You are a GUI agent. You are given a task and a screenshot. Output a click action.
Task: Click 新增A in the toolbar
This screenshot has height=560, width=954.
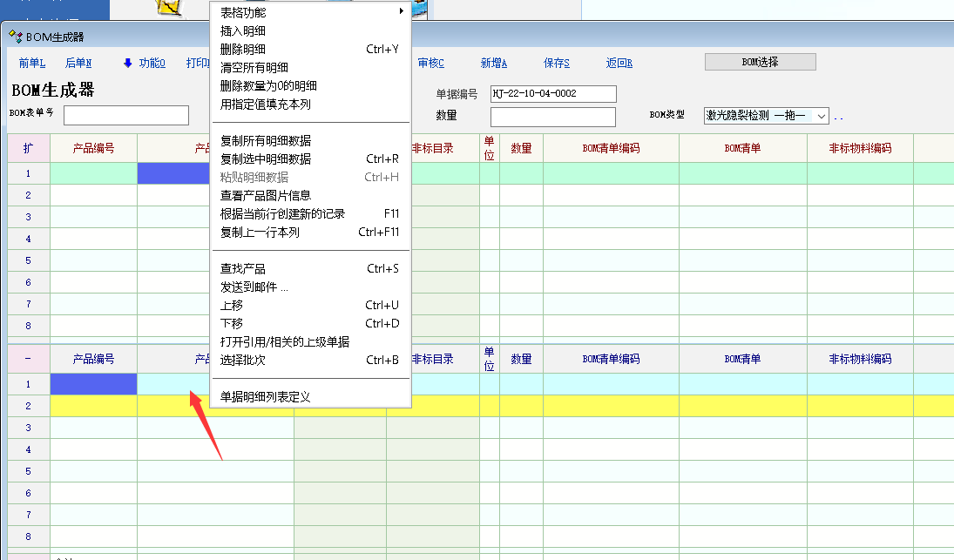493,63
